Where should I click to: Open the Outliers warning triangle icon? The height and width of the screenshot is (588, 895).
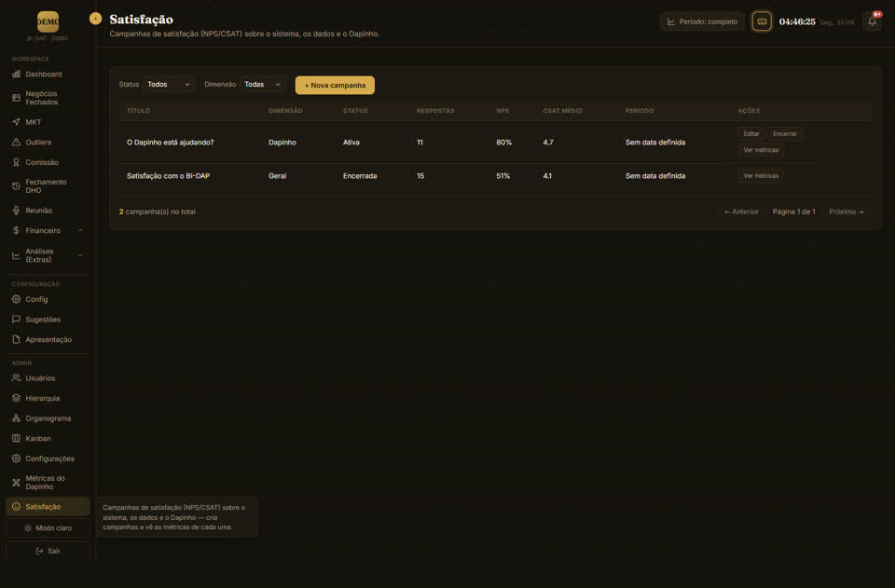coord(16,142)
